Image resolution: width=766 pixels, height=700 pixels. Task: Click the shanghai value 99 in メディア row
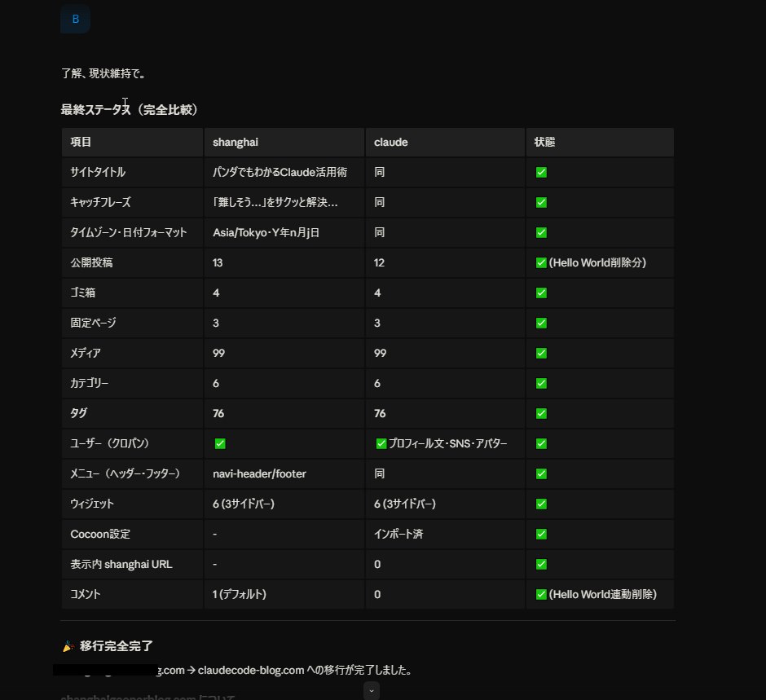[219, 353]
